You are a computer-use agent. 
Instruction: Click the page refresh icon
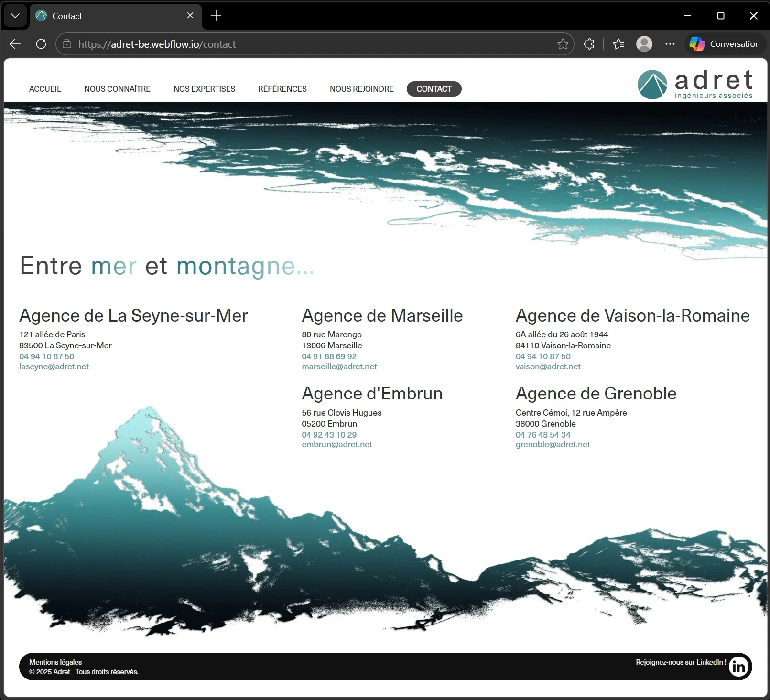[41, 44]
